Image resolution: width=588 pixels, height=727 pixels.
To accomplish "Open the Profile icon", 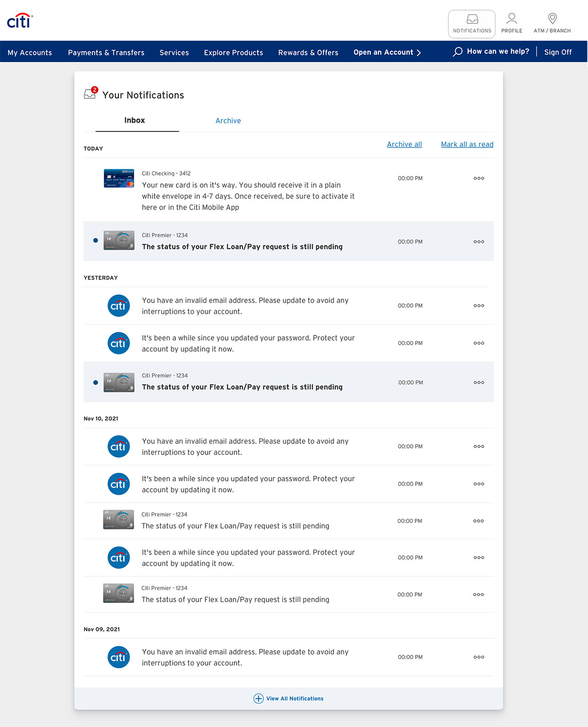I will (x=512, y=19).
